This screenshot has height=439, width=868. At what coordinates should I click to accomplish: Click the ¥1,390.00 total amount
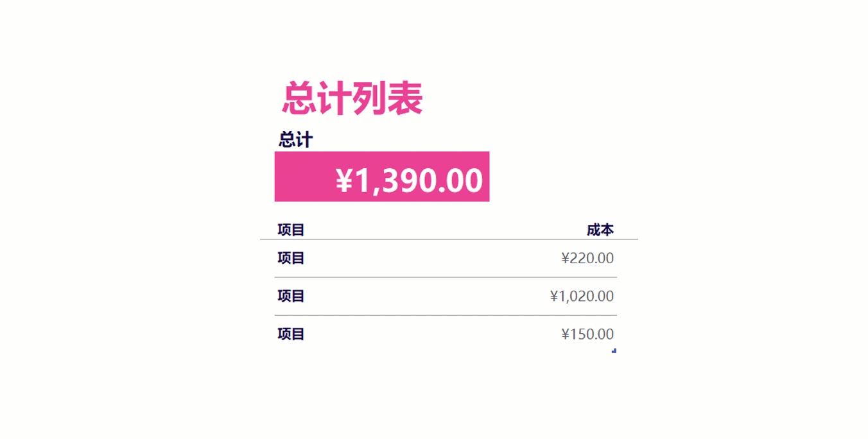(409, 180)
